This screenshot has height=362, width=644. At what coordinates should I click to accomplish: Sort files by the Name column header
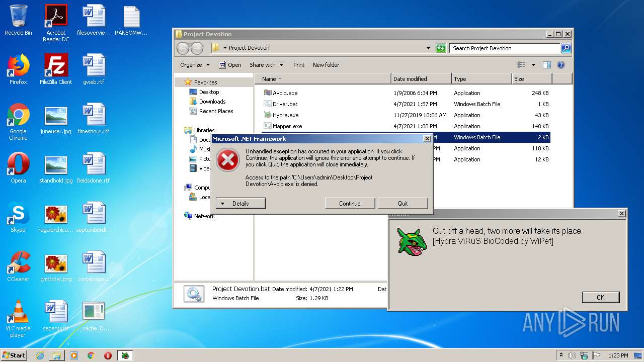click(x=323, y=79)
